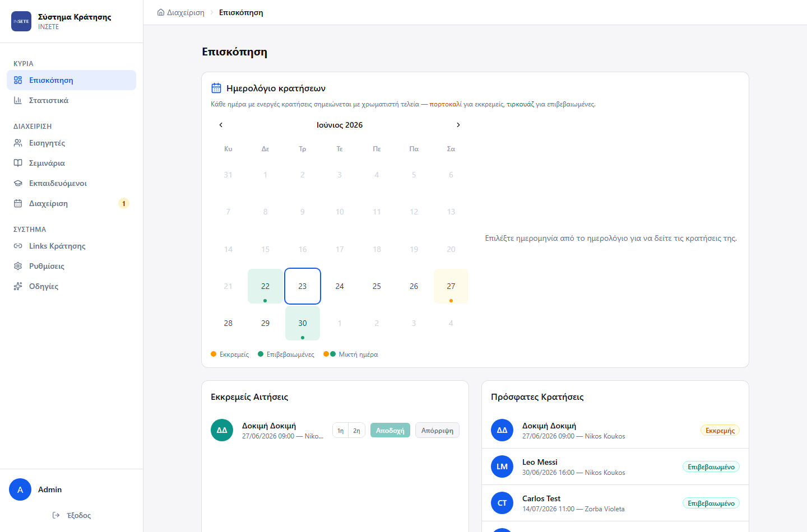This screenshot has width=807, height=532.
Task: Select June 29 in calendar
Action: pyautogui.click(x=265, y=323)
